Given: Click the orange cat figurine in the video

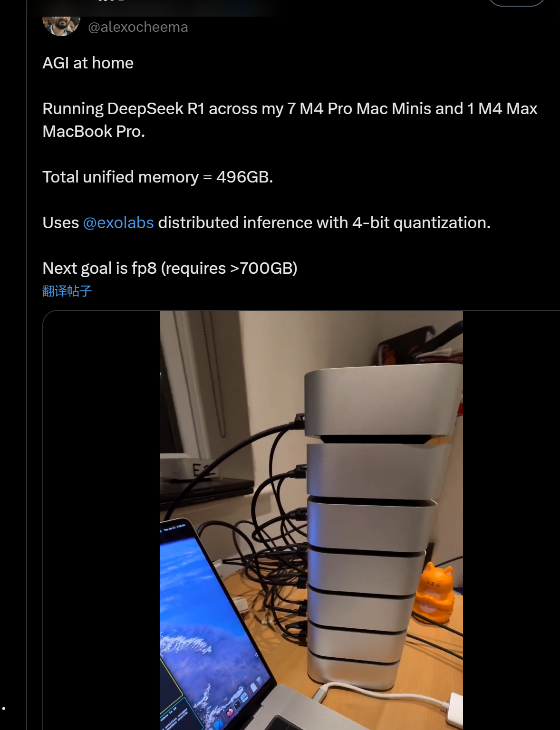Looking at the screenshot, I should pos(434,593).
